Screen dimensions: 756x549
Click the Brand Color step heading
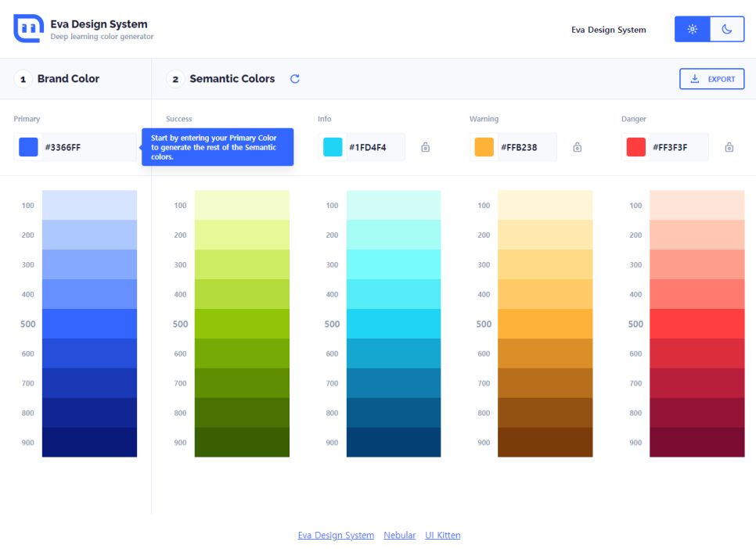68,78
